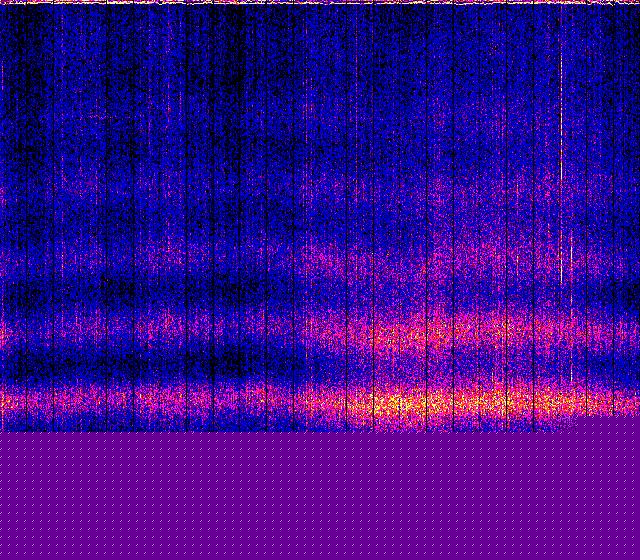Click the faint vertical streak at the far left edge
This screenshot has height=560, width=640.
pyautogui.click(x=4, y=150)
